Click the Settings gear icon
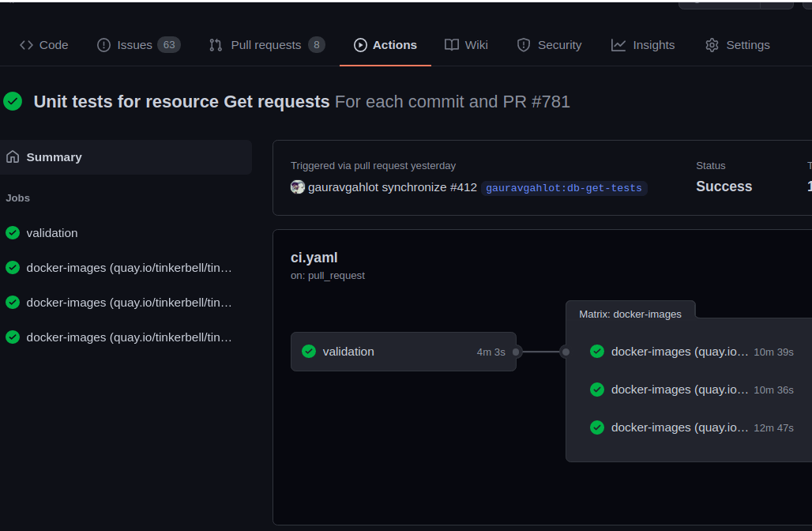This screenshot has height=531, width=812. pos(712,45)
